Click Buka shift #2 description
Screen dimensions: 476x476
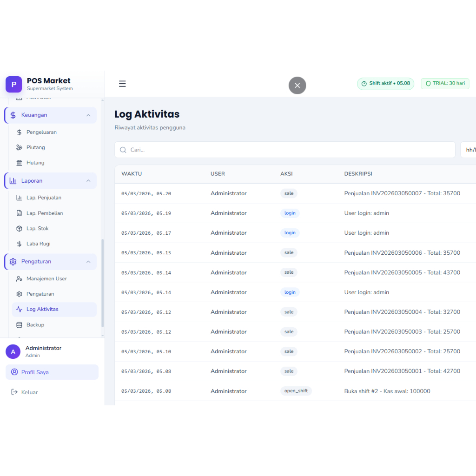click(x=387, y=391)
